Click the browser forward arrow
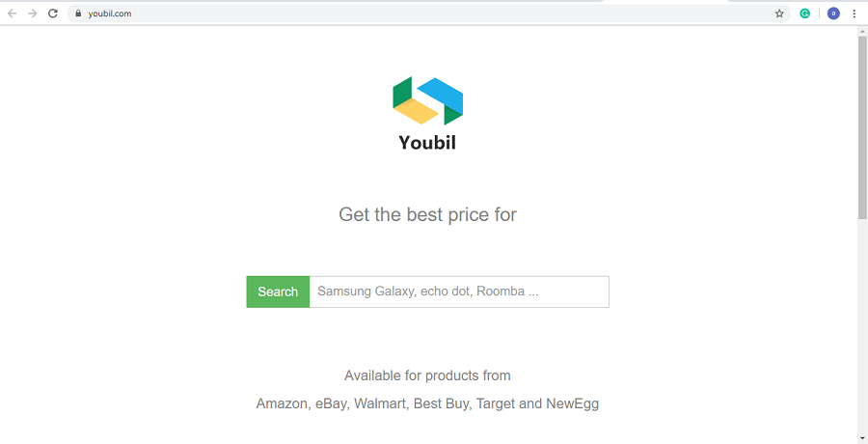 tap(33, 14)
